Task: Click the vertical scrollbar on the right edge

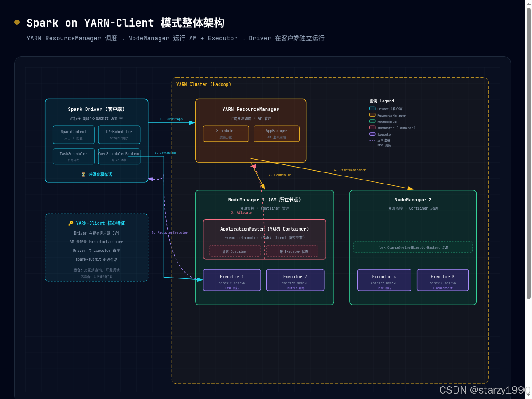Action: pyautogui.click(x=528, y=153)
